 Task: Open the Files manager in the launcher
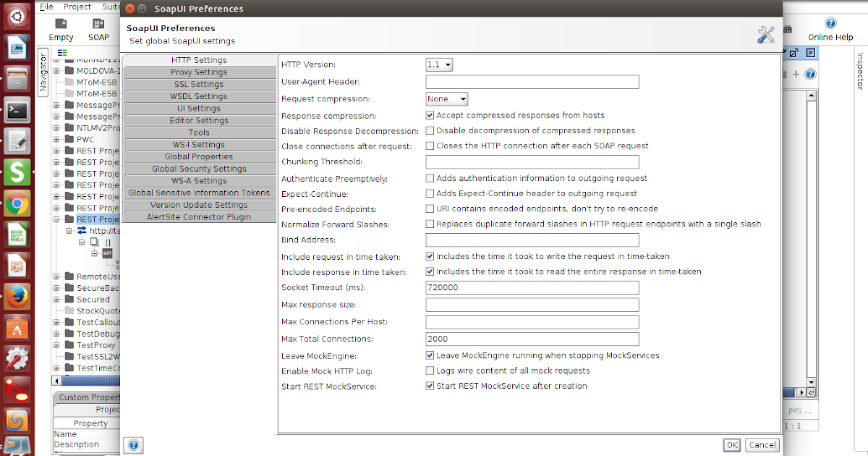(17, 79)
